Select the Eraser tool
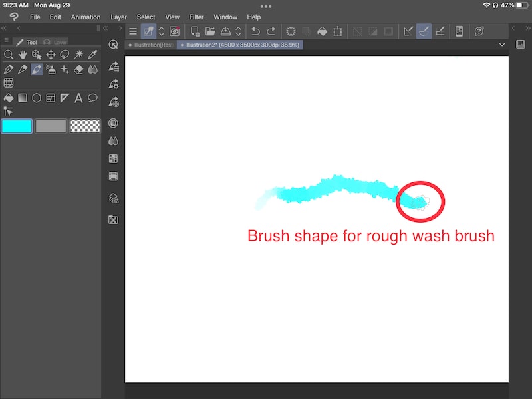The height and width of the screenshot is (399, 532). 79,69
